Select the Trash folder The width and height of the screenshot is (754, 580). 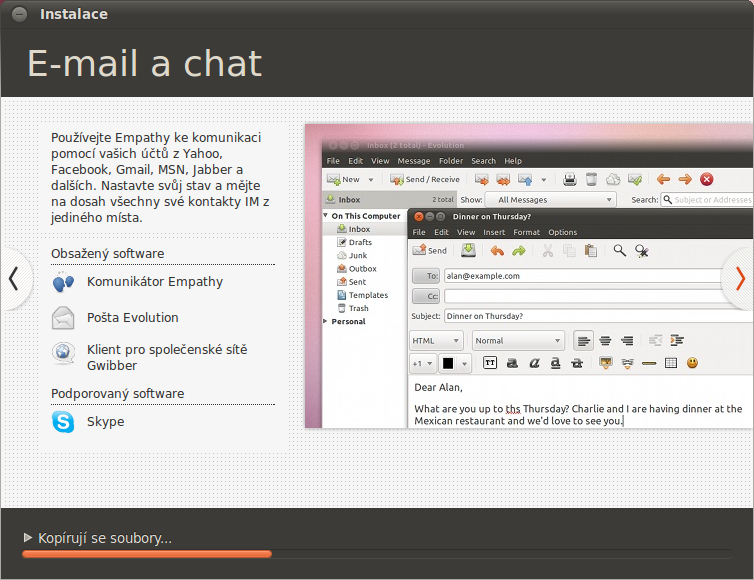353,308
